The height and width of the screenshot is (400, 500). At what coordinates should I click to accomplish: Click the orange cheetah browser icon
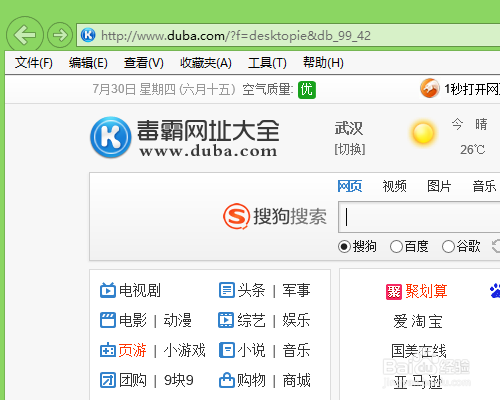[430, 88]
